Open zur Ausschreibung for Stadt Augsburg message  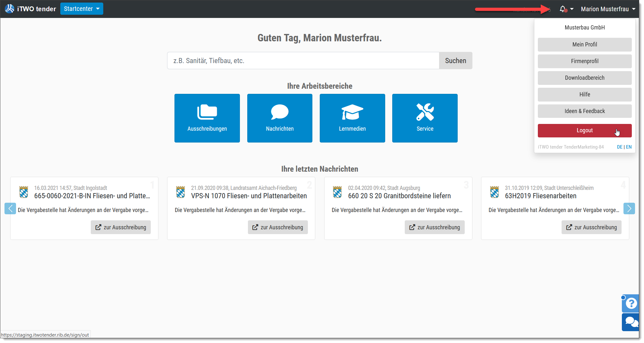[x=435, y=227]
